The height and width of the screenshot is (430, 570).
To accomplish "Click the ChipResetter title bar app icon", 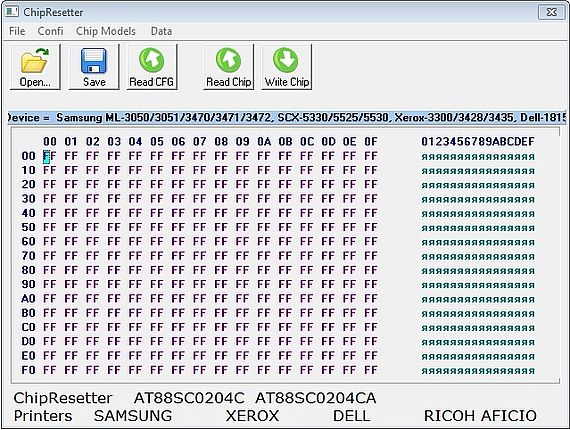I will [12, 12].
